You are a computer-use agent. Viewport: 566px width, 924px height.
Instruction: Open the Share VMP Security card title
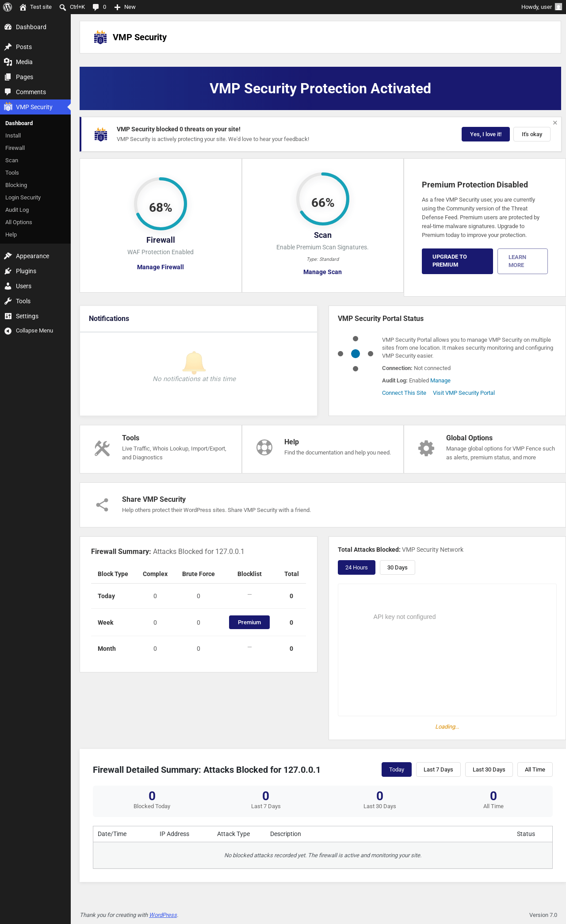[154, 500]
